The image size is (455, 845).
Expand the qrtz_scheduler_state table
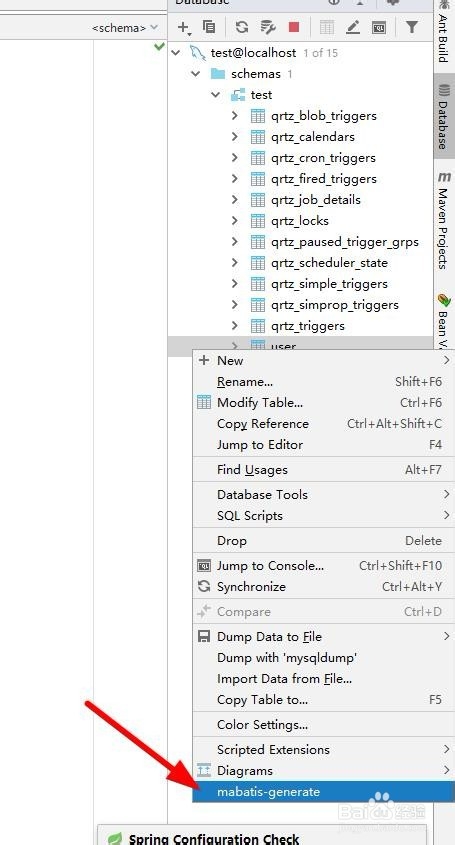235,263
